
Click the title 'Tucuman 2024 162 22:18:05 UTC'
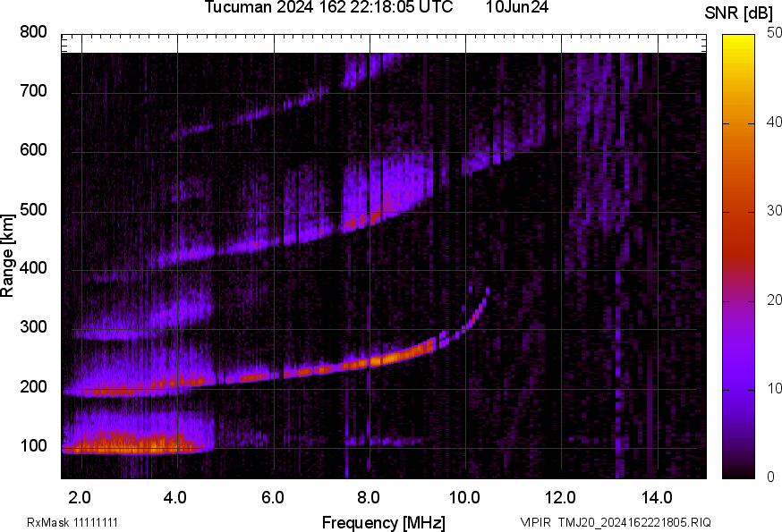328,7
